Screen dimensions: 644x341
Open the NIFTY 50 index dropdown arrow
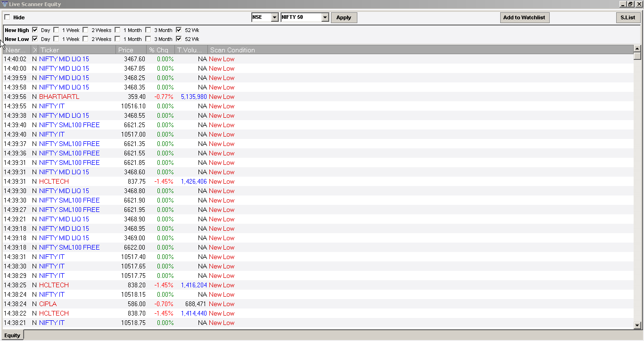point(325,17)
